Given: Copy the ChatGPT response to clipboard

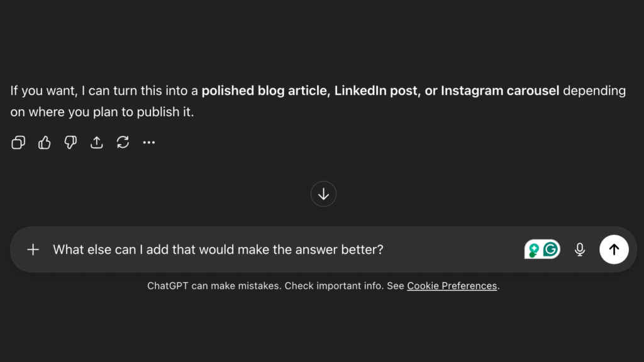Looking at the screenshot, I should 18,143.
